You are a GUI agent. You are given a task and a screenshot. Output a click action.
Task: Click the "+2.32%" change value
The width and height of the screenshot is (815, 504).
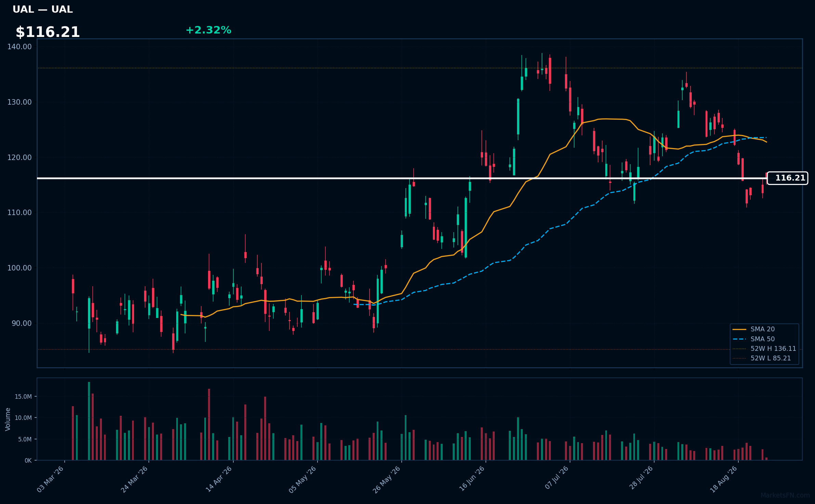[208, 30]
